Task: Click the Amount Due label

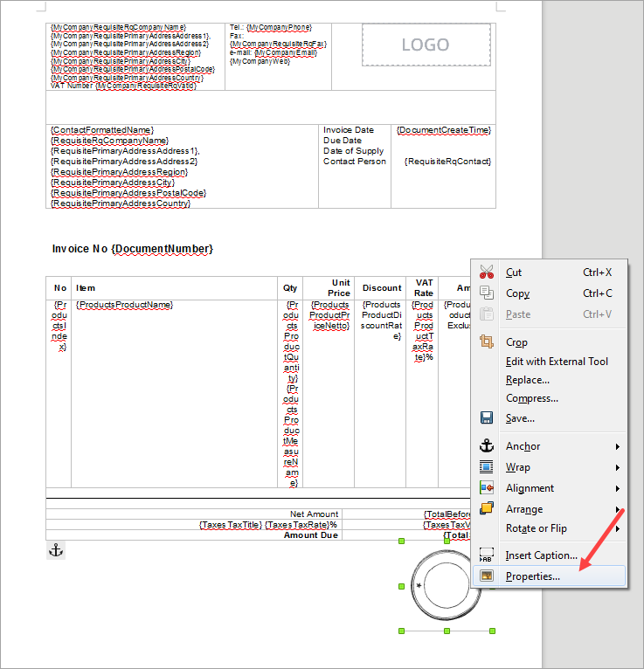Action: pyautogui.click(x=311, y=535)
